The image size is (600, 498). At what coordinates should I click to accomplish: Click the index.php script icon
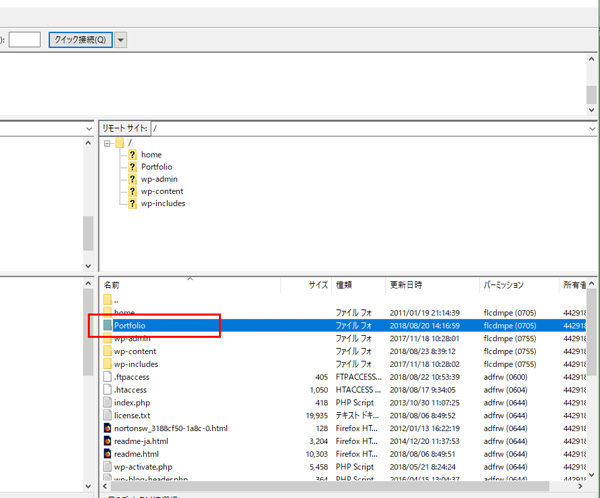pyautogui.click(x=108, y=403)
